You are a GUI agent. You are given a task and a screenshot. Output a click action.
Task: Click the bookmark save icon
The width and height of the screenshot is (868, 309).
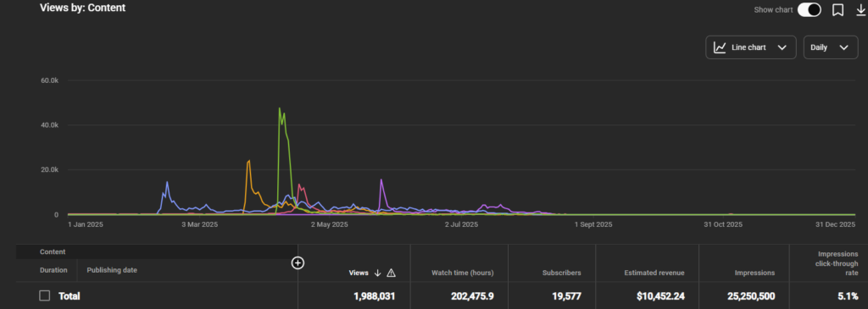click(x=838, y=10)
